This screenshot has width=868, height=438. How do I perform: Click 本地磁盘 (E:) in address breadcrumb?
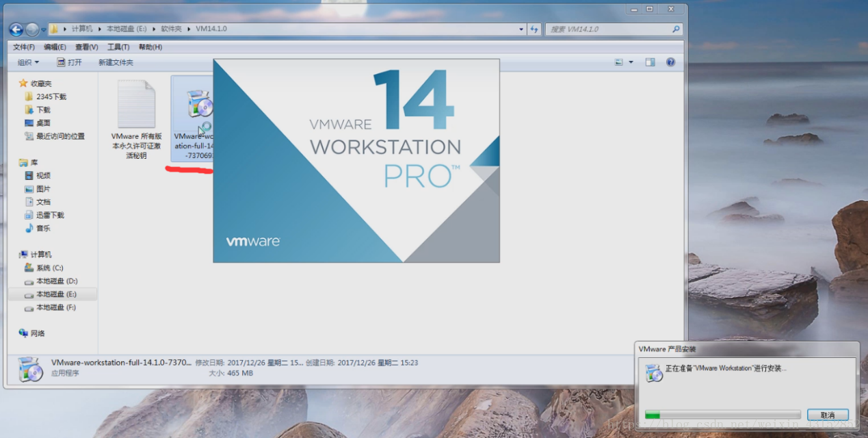tap(128, 29)
